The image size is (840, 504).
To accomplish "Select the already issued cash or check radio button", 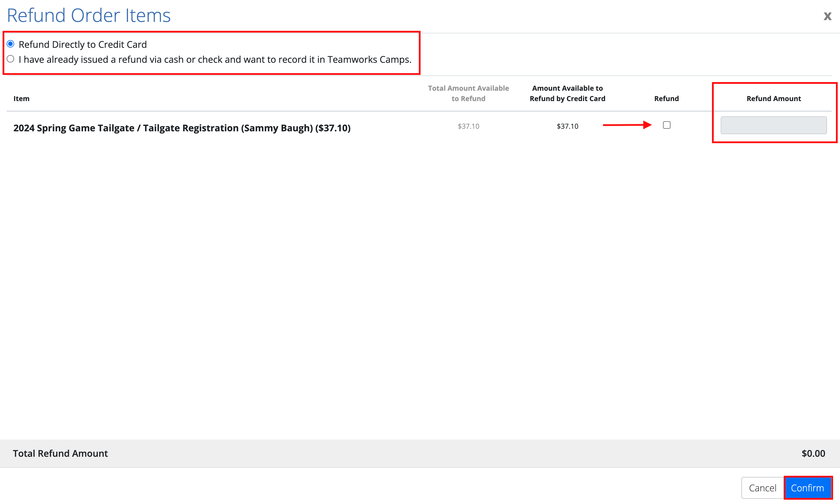I will (x=11, y=59).
